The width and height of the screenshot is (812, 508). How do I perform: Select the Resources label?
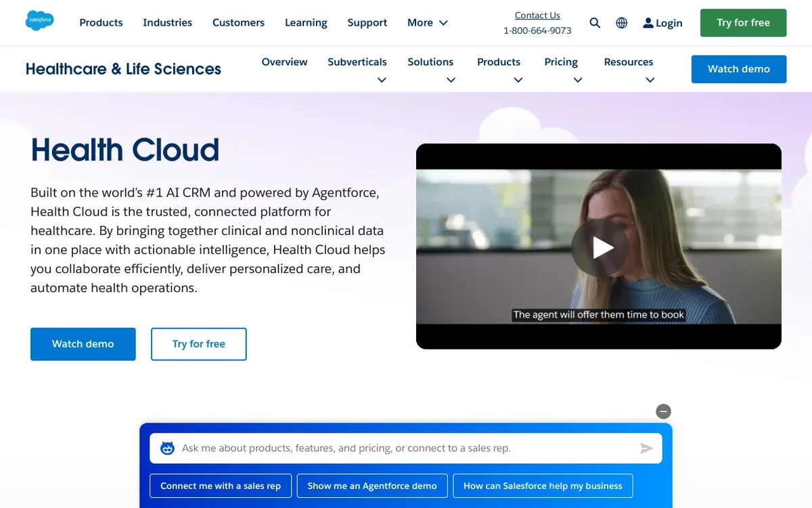(629, 62)
